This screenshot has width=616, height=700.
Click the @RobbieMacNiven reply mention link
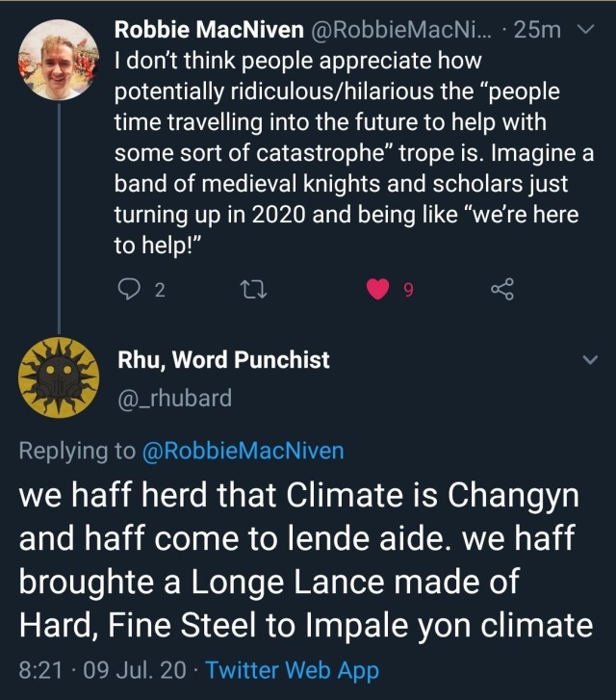(x=243, y=450)
